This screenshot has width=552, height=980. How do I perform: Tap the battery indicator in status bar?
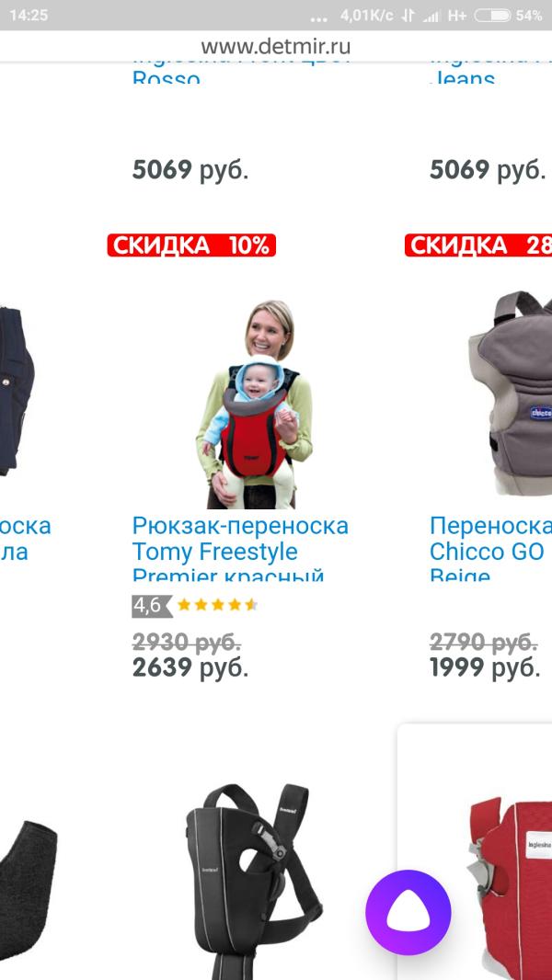coord(492,16)
